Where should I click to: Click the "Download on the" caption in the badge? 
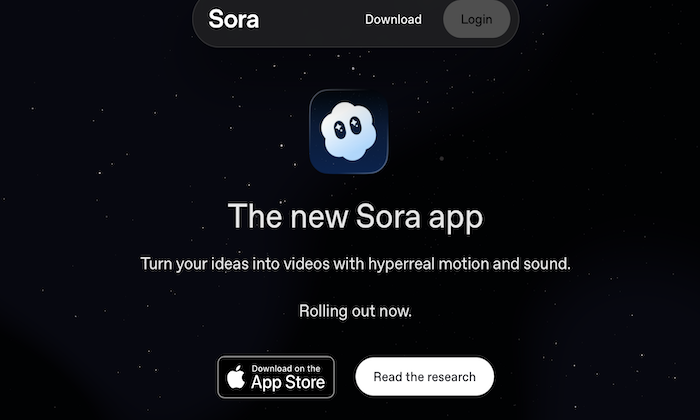point(286,368)
